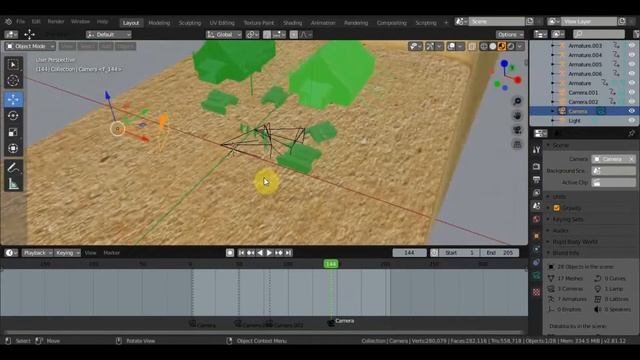Toggle visibility of Armature.006

click(x=632, y=74)
